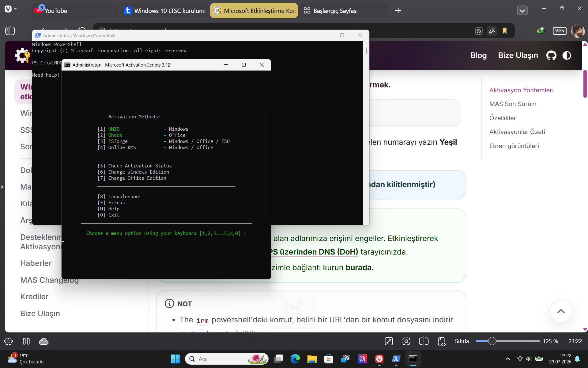Open the Windows Start button

coord(175,359)
